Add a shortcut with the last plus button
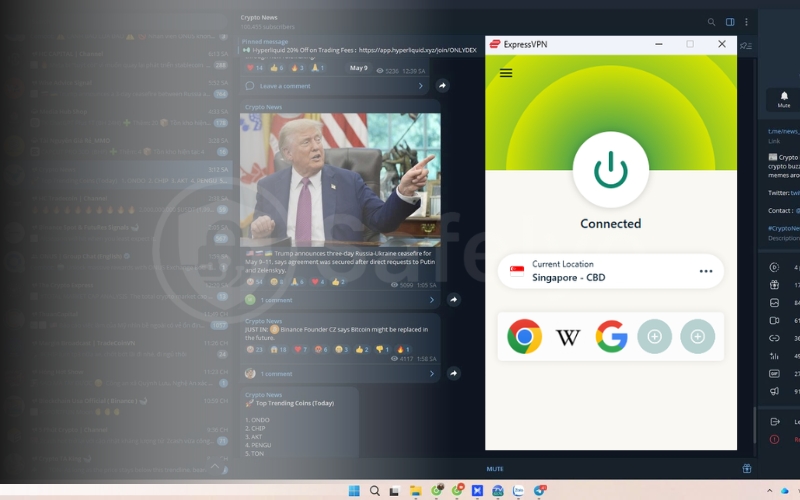This screenshot has width=800, height=500. pos(697,336)
